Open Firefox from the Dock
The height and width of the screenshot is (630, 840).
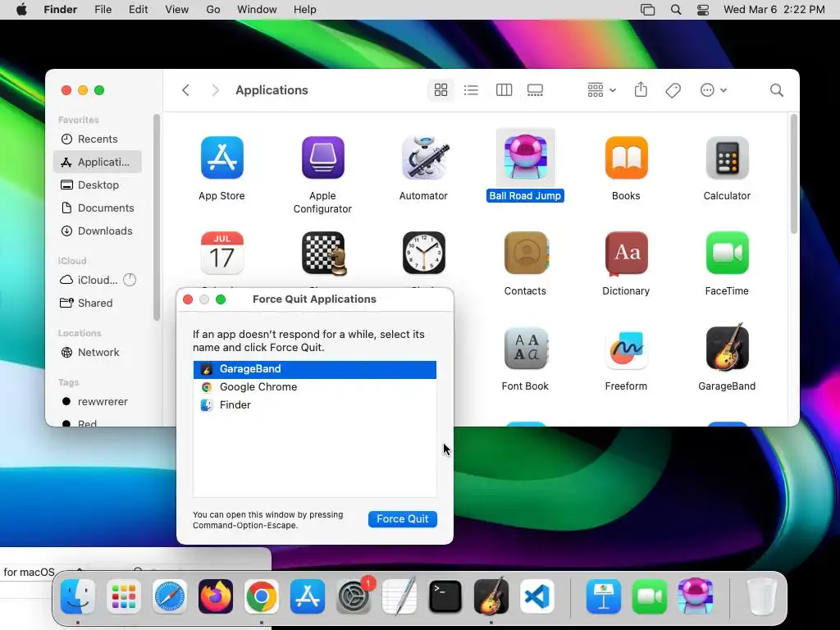click(x=216, y=597)
